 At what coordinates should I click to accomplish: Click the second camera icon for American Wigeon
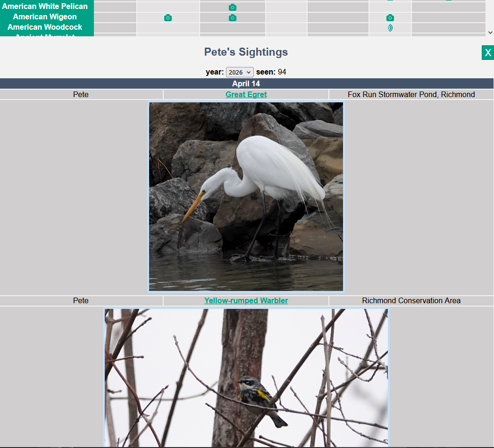pos(232,17)
